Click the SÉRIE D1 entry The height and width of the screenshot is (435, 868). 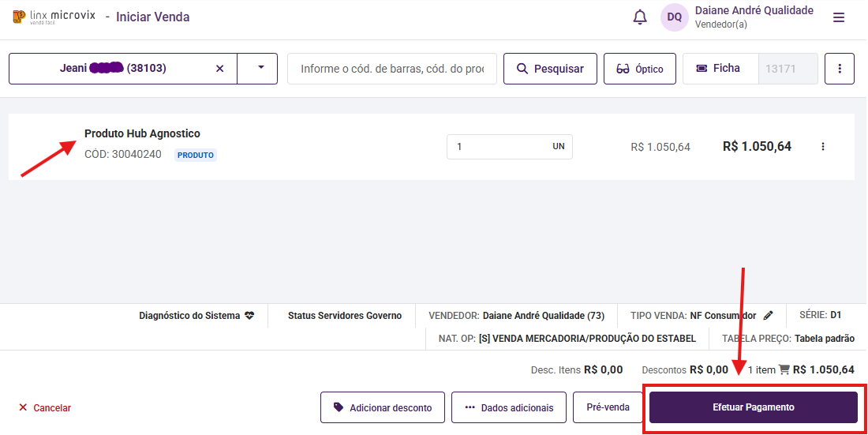821,315
